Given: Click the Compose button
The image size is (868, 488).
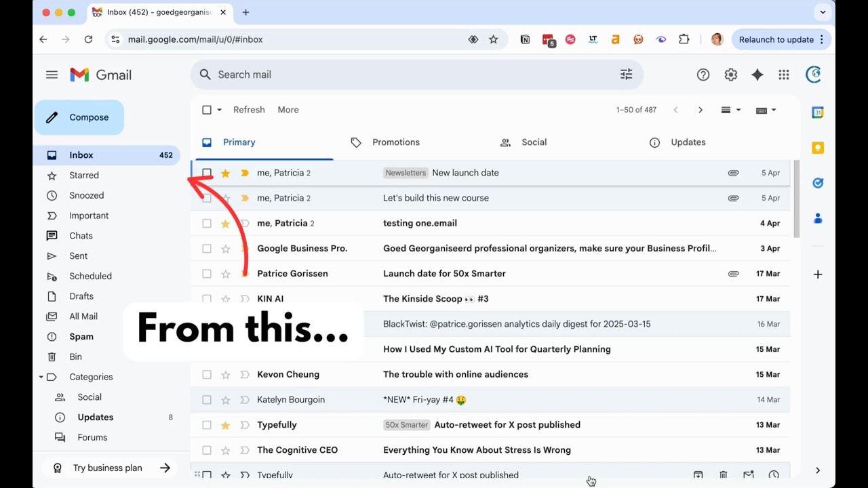Looking at the screenshot, I should (79, 117).
